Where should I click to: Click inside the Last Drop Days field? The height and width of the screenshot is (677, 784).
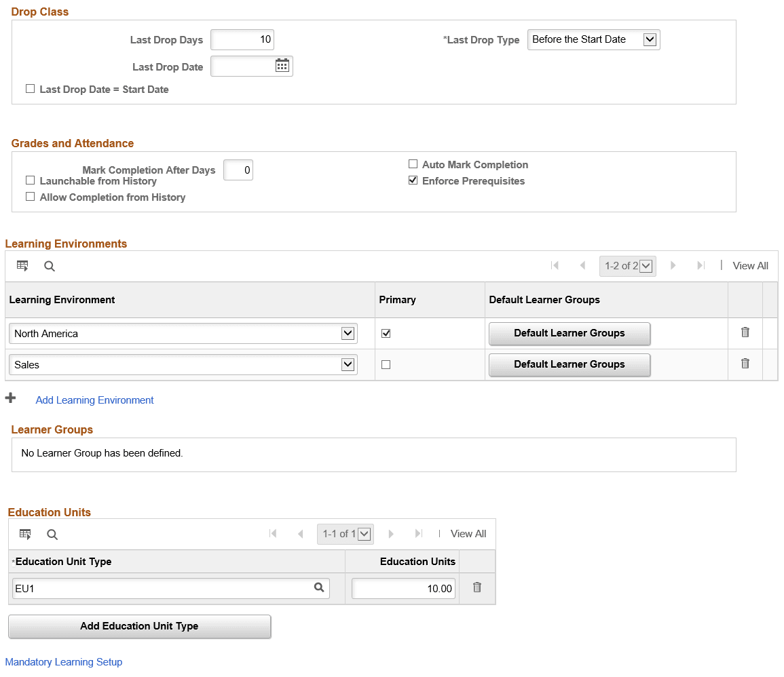242,39
